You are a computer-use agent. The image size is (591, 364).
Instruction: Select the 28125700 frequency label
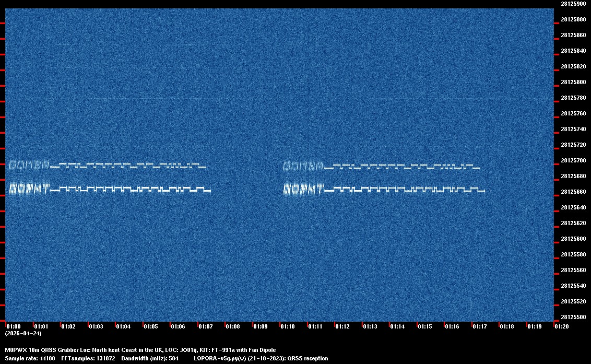573,160
